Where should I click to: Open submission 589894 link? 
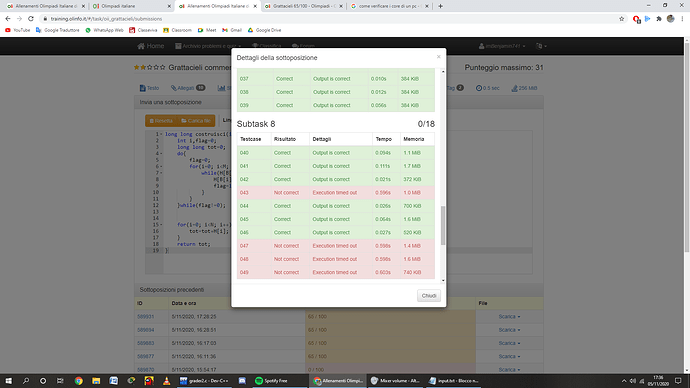pos(145,330)
